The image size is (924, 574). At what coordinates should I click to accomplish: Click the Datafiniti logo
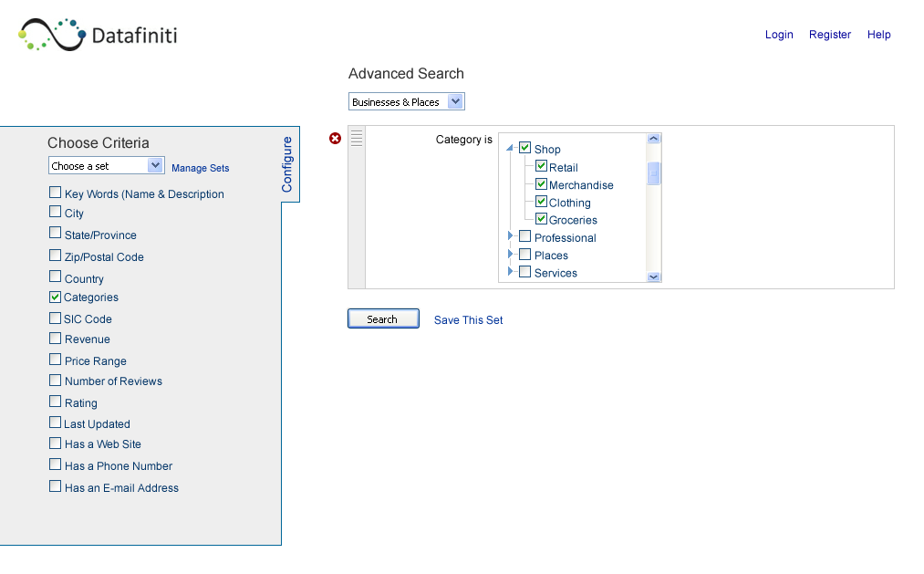point(98,35)
